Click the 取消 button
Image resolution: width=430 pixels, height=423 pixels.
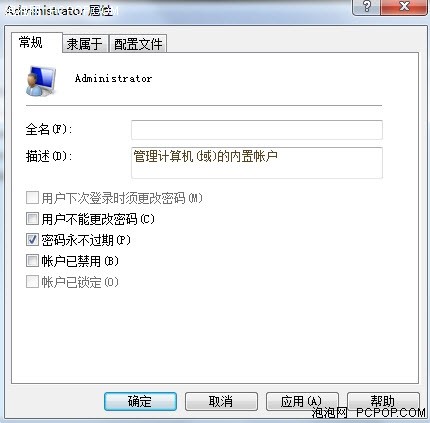pyautogui.click(x=221, y=401)
